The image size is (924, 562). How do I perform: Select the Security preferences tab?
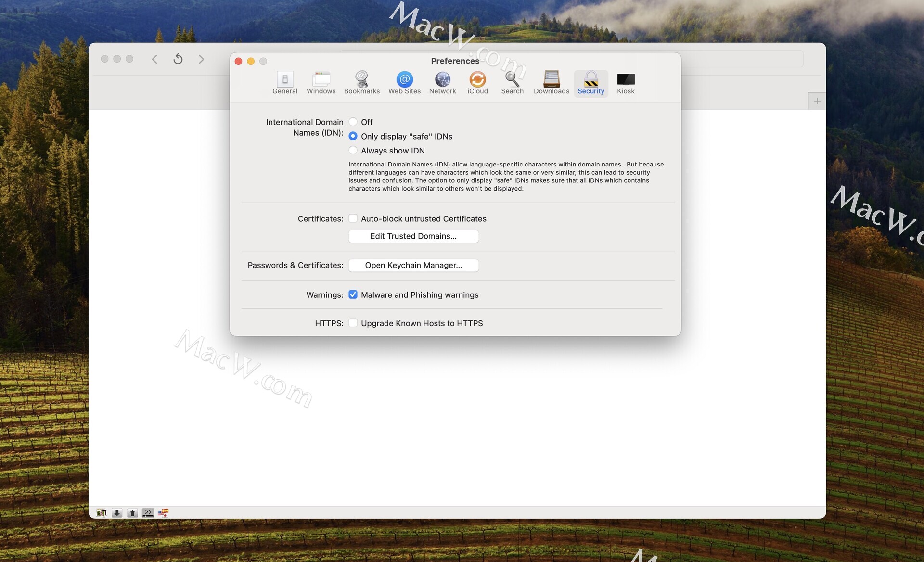590,83
